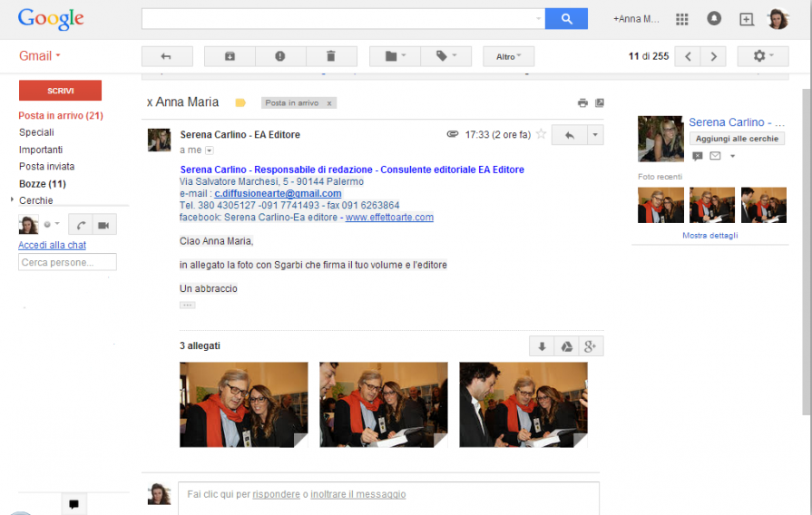Save attachments to Google Drive icon
812x515 pixels.
[x=566, y=346]
